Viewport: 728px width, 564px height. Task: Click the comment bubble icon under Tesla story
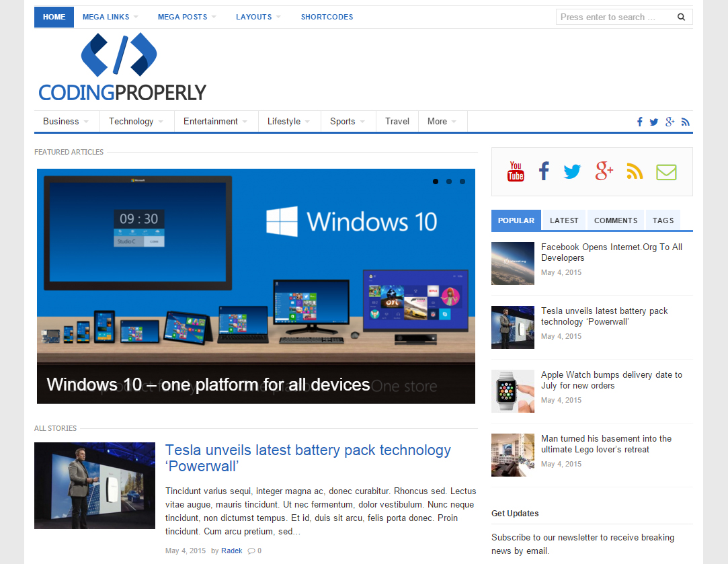251,551
